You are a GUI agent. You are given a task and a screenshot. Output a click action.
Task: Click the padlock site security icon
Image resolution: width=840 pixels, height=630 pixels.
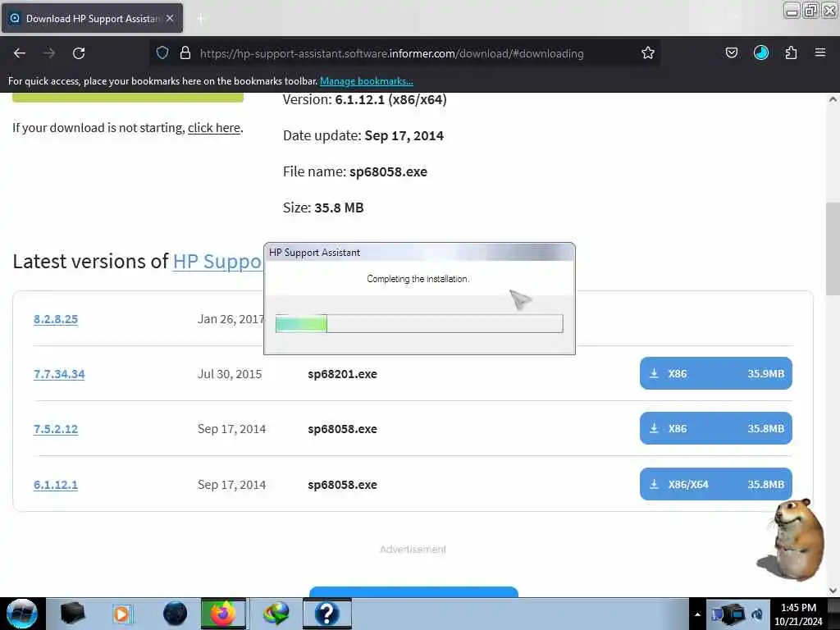185,52
